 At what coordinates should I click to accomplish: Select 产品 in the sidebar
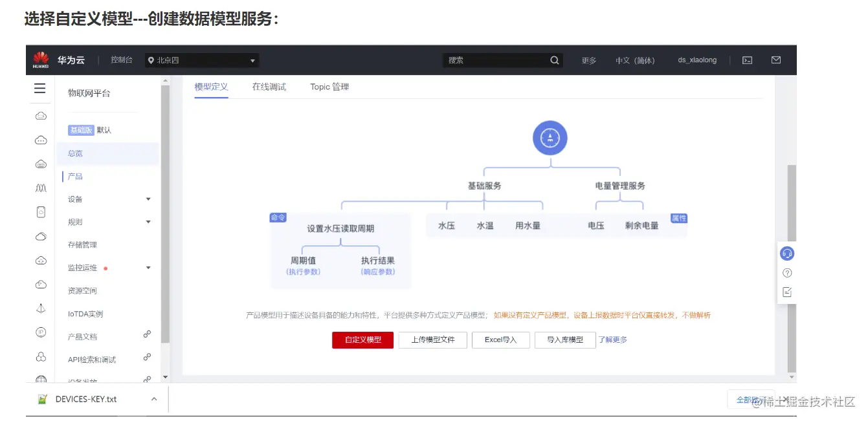(x=75, y=176)
